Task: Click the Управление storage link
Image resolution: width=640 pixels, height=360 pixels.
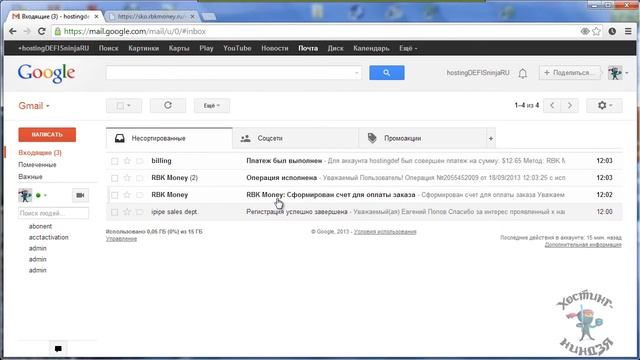Action: point(121,239)
